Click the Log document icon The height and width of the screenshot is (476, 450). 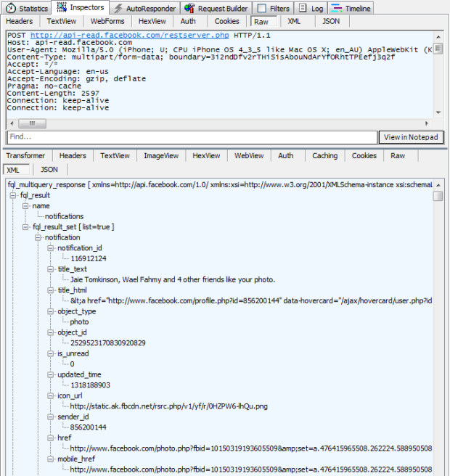[303, 8]
